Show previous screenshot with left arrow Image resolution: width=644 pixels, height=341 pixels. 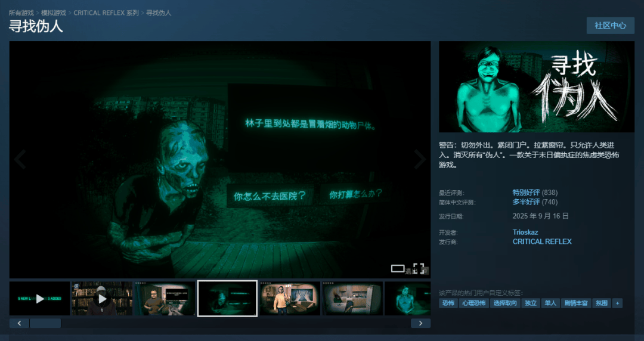coord(20,159)
